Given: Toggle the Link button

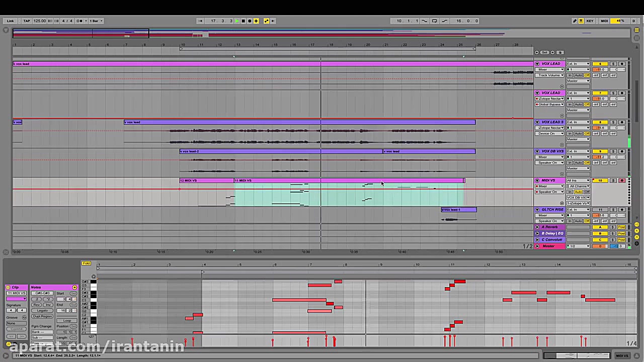Looking at the screenshot, I should pyautogui.click(x=11, y=21).
